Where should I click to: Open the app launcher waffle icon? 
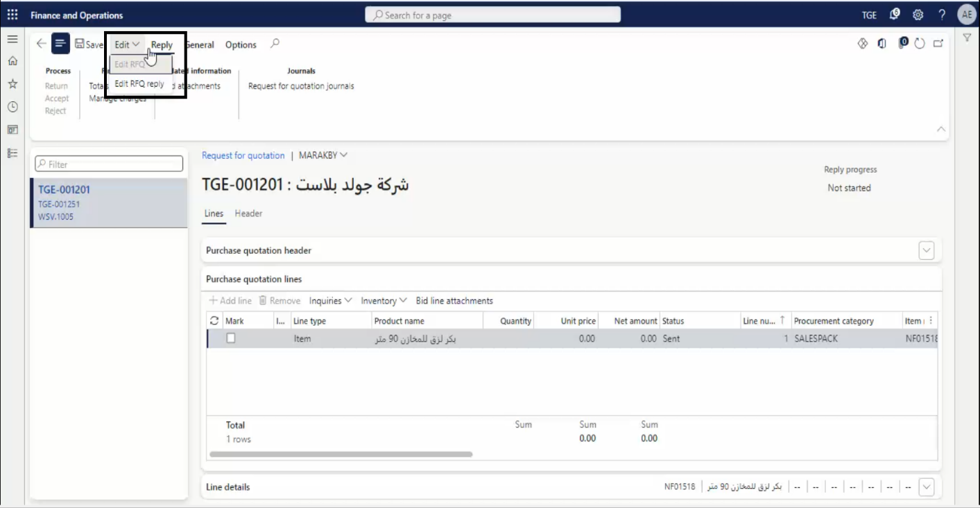tap(12, 15)
